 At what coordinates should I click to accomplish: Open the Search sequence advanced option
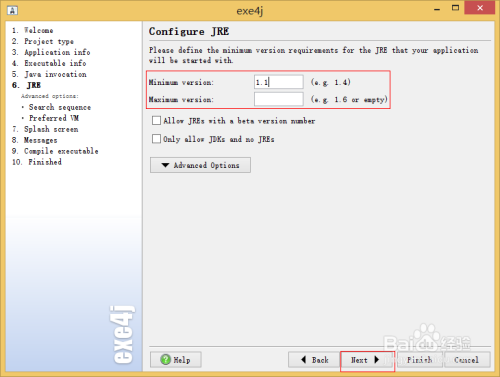click(x=60, y=107)
